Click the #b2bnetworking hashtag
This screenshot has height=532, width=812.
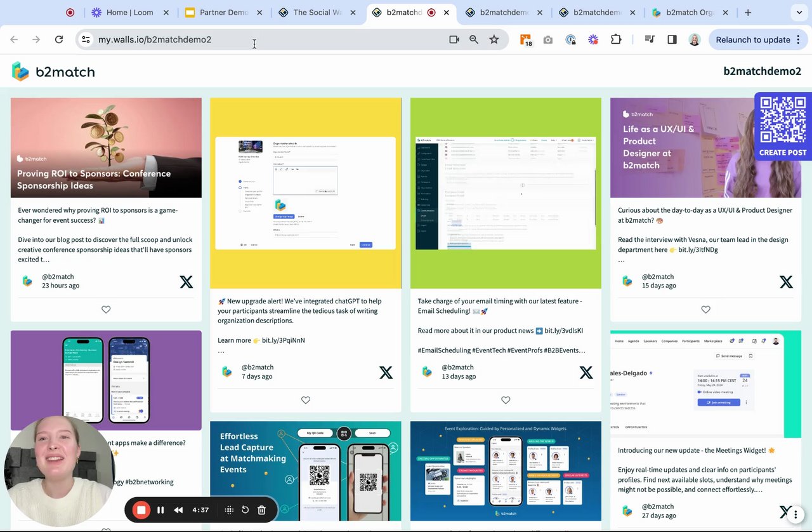click(149, 482)
